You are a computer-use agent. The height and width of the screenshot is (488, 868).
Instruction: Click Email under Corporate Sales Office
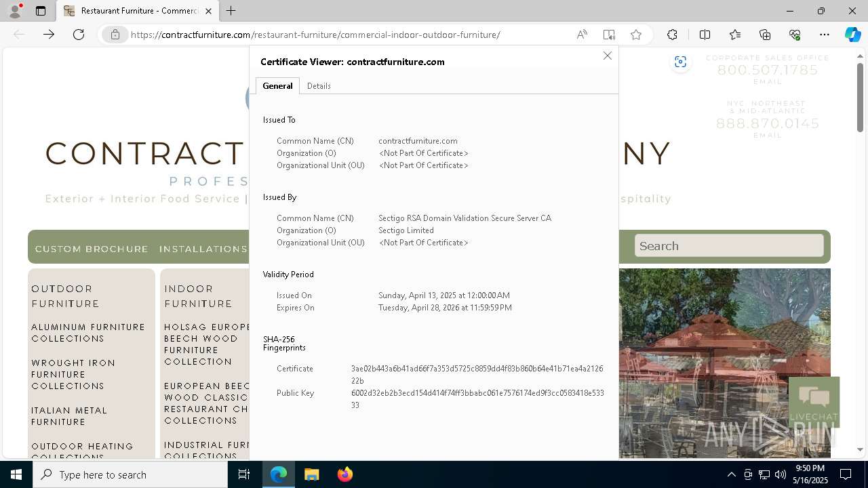(x=768, y=82)
